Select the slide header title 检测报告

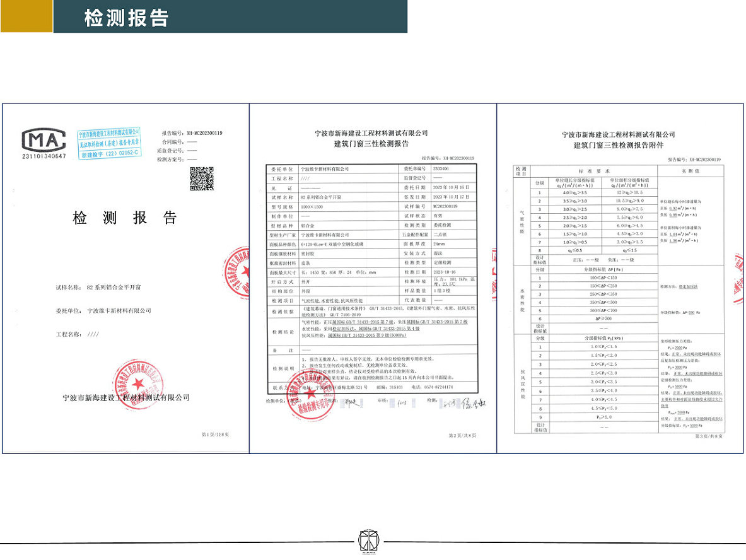tap(127, 18)
